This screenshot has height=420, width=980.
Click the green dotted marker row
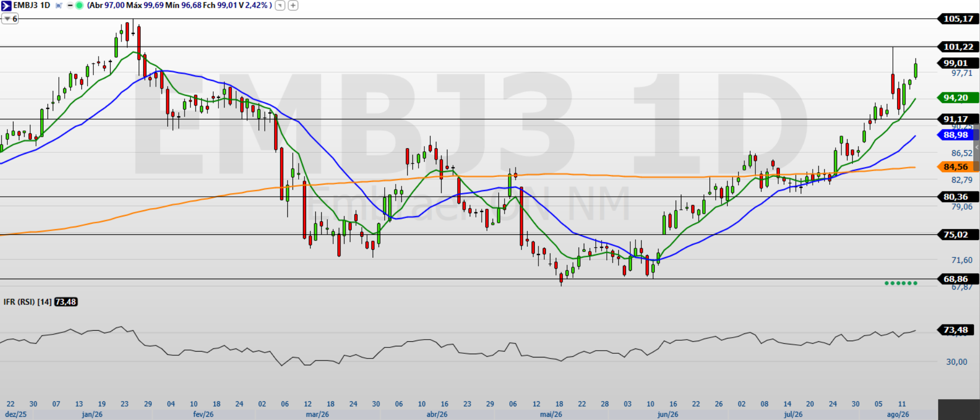pyautogui.click(x=901, y=283)
